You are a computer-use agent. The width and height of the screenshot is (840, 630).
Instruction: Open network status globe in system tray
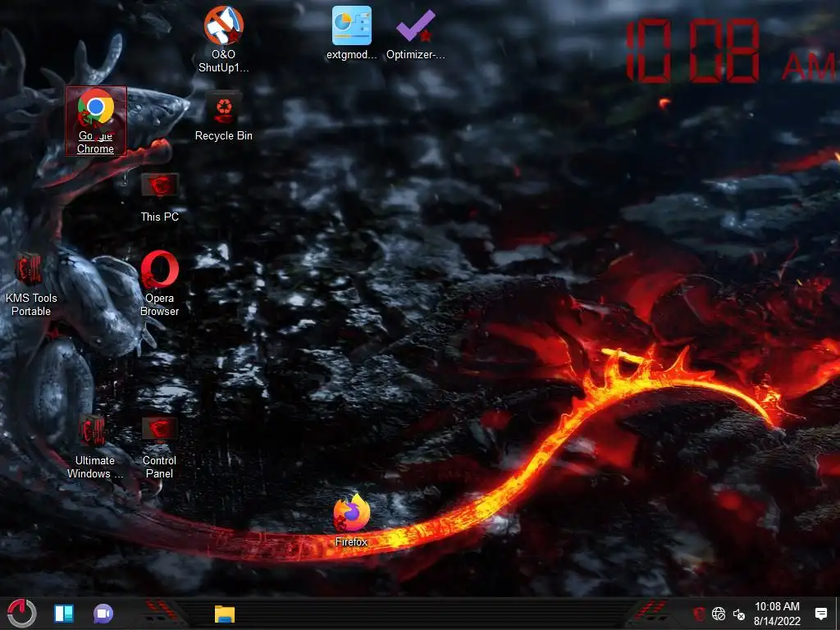coord(719,614)
